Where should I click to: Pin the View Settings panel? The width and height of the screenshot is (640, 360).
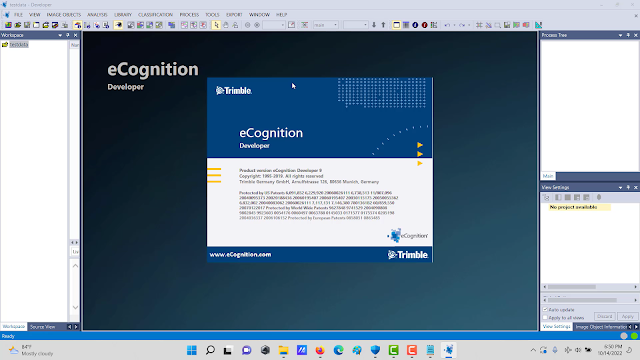628,187
